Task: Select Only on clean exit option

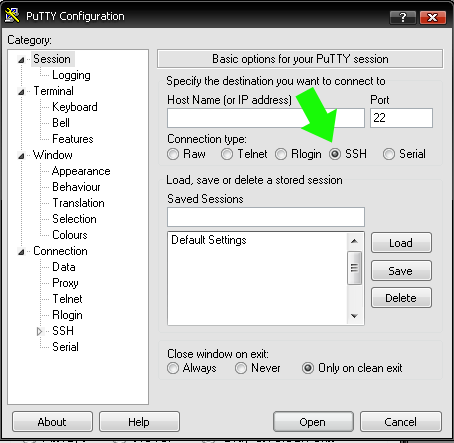Action: coord(308,368)
